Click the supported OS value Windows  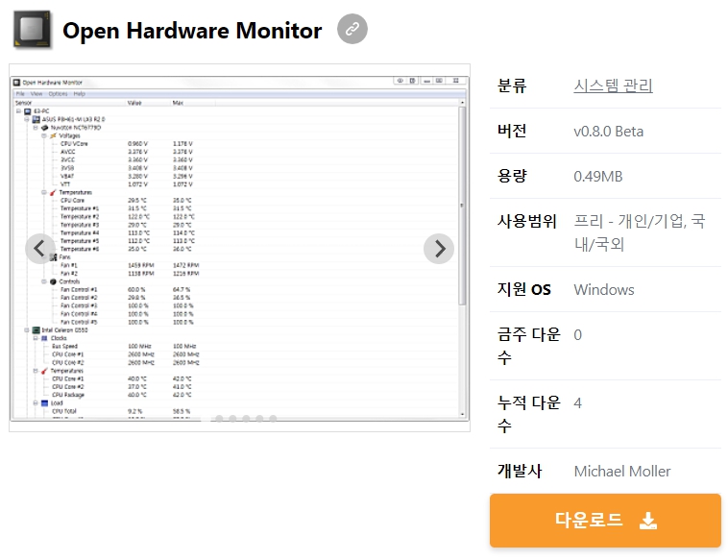604,290
